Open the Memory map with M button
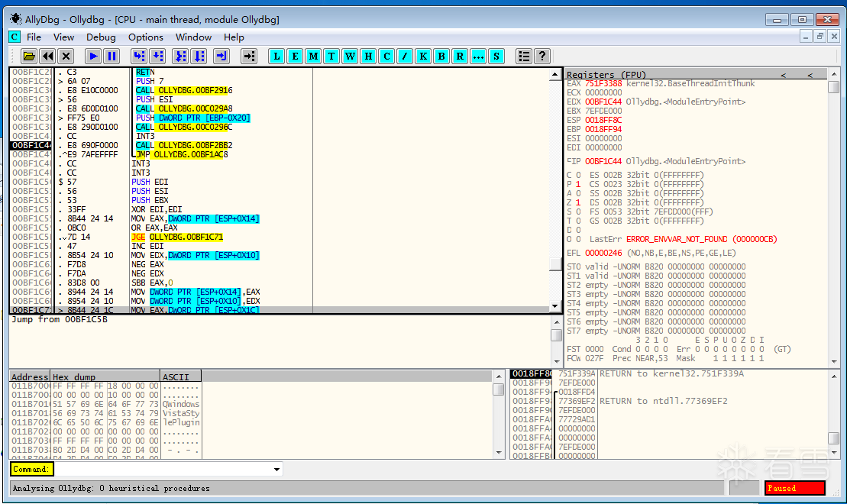Image resolution: width=847 pixels, height=504 pixels. pos(313,57)
